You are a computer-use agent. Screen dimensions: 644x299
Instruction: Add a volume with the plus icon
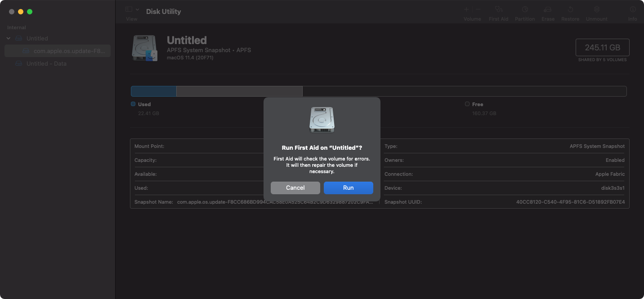point(466,9)
